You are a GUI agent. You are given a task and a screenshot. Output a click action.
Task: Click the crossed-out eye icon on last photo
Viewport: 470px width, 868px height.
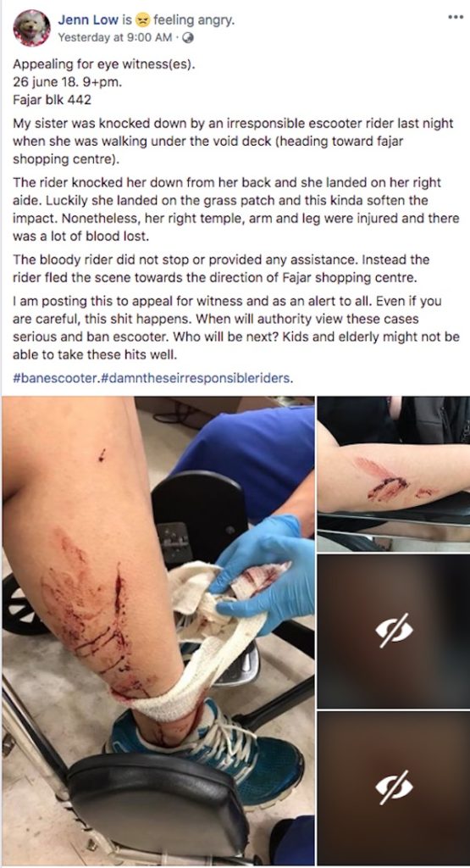click(394, 787)
